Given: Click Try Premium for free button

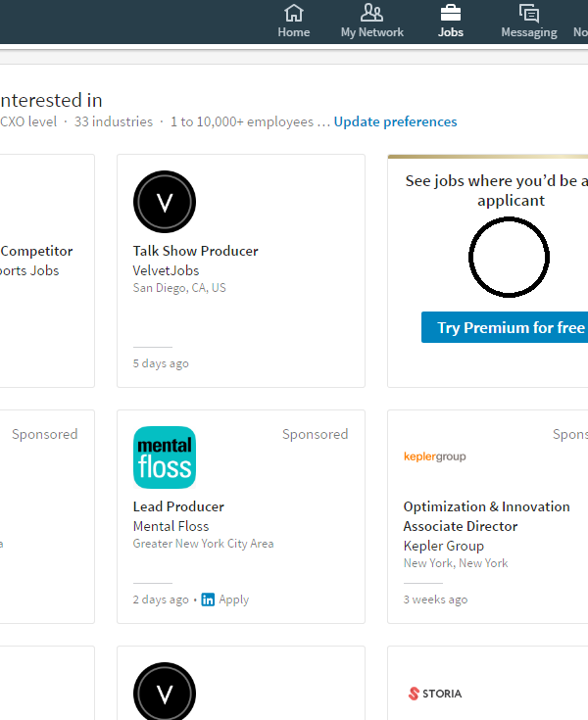Looking at the screenshot, I should pyautogui.click(x=505, y=327).
